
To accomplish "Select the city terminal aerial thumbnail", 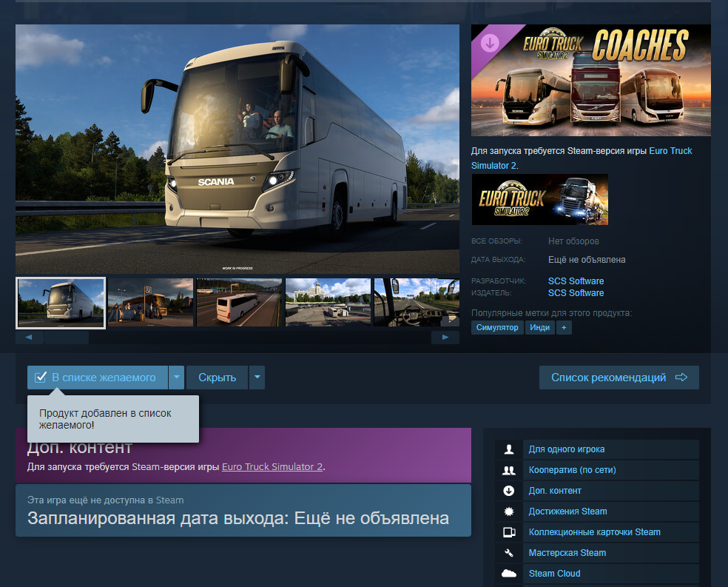I will click(328, 302).
